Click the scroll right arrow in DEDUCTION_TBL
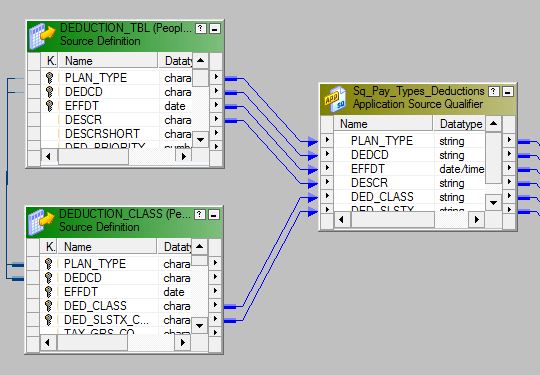 point(184,156)
